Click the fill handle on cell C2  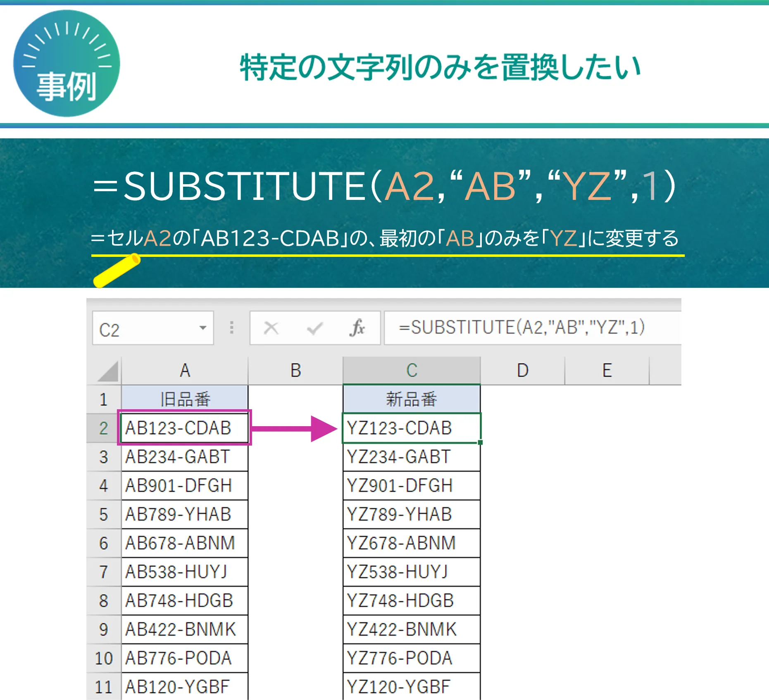480,442
